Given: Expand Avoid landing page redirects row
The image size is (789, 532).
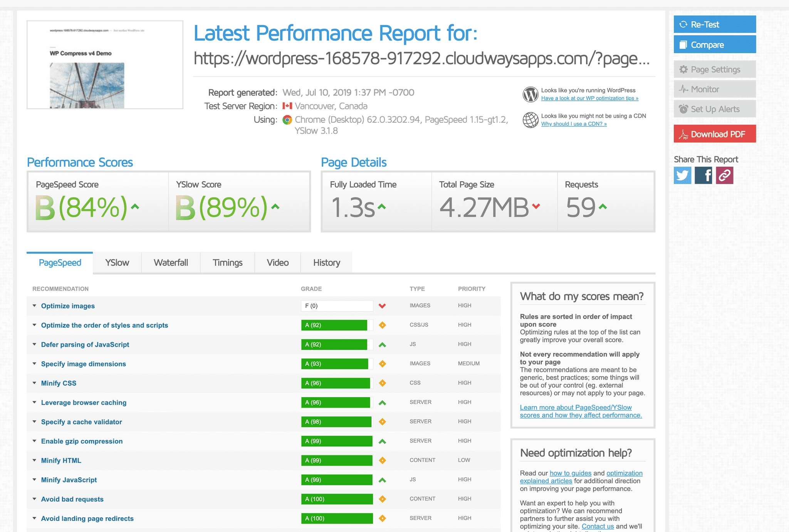Looking at the screenshot, I should [87, 519].
